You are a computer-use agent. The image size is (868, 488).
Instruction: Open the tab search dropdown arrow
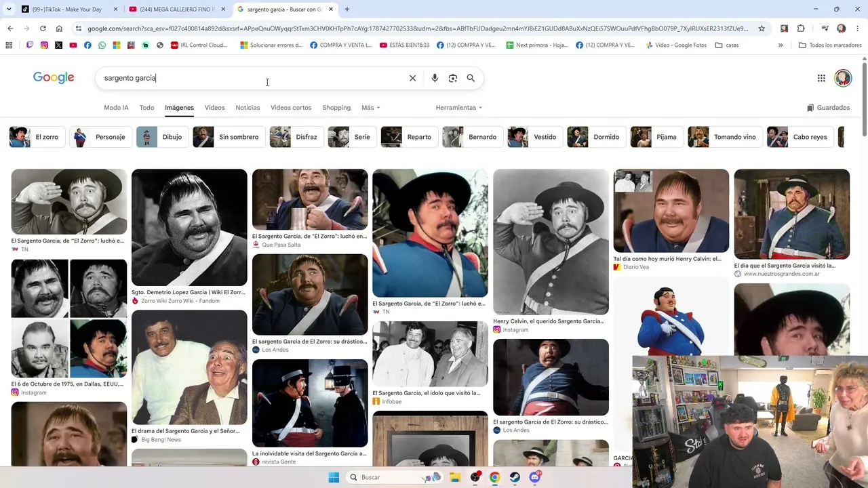9,9
